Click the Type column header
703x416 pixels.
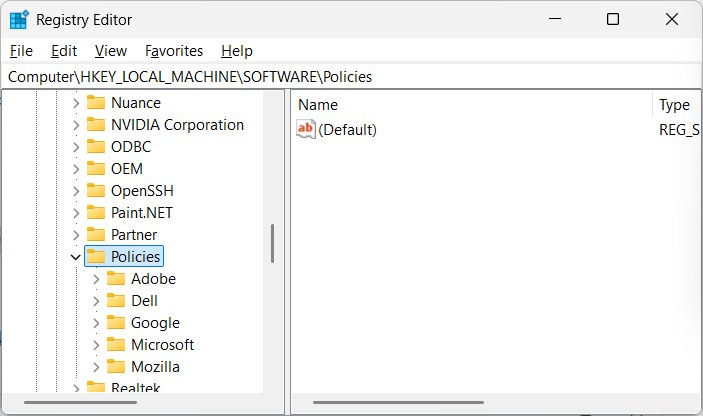[676, 105]
